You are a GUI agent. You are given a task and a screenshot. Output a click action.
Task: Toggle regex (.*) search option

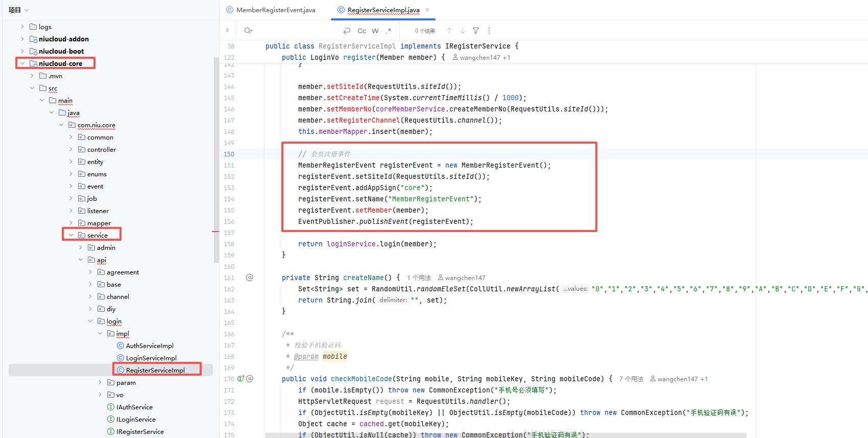point(389,31)
